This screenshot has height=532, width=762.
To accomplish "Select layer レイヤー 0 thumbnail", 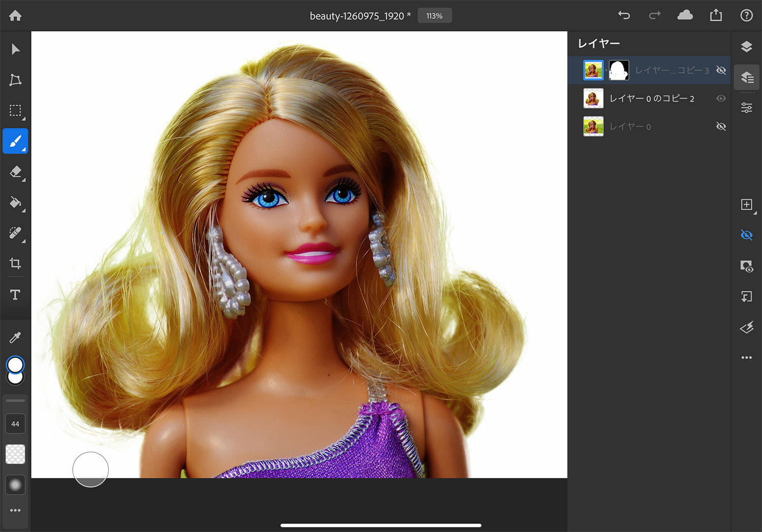I will (x=593, y=126).
